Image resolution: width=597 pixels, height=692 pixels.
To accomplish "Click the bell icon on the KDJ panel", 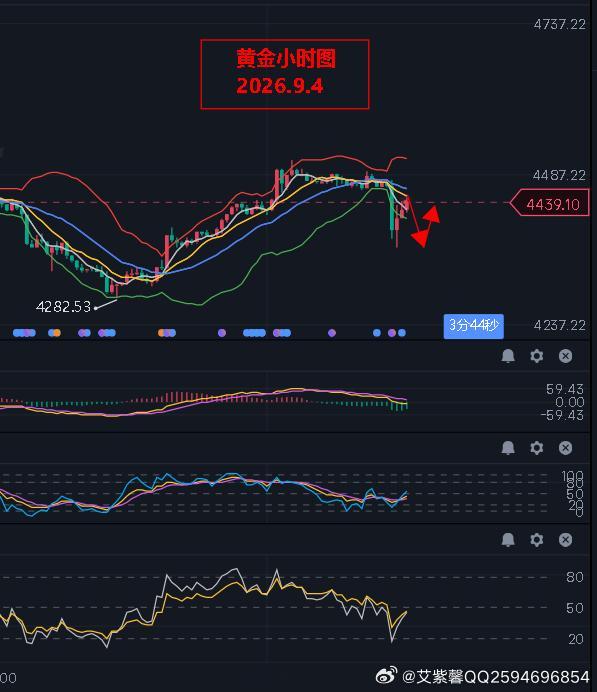I will (508, 448).
